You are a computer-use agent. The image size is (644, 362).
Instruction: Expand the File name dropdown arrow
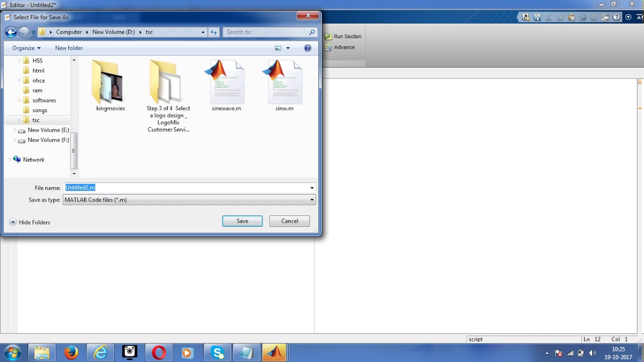coord(312,188)
